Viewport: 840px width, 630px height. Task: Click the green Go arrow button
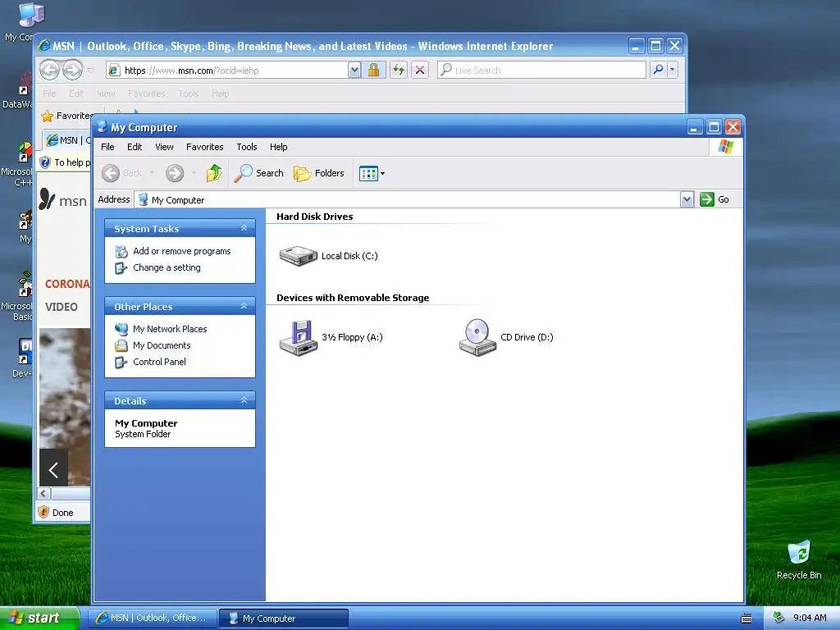click(707, 199)
